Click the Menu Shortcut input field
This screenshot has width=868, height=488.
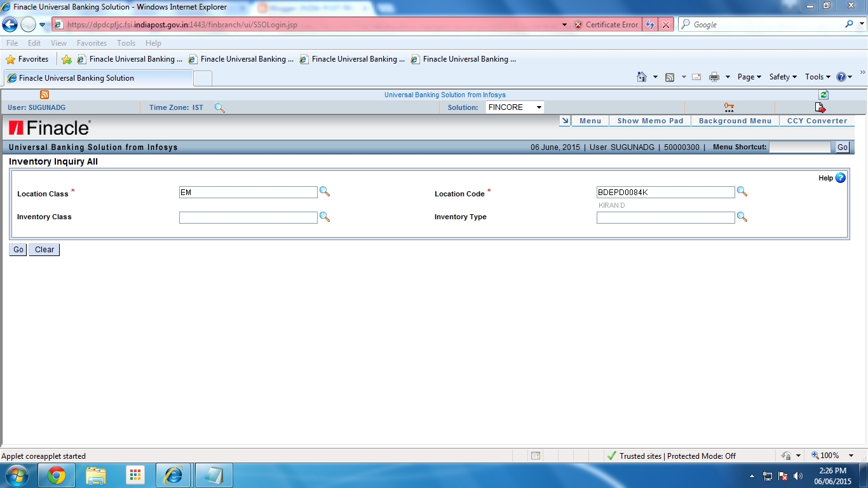tap(801, 147)
